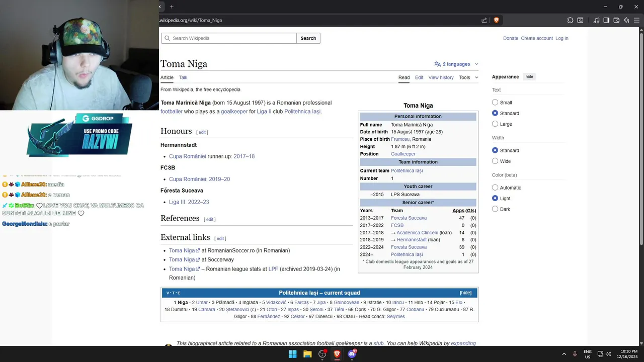Viewport: 644px width, 362px height.
Task: Click the browser address bar URL
Action: [191, 20]
